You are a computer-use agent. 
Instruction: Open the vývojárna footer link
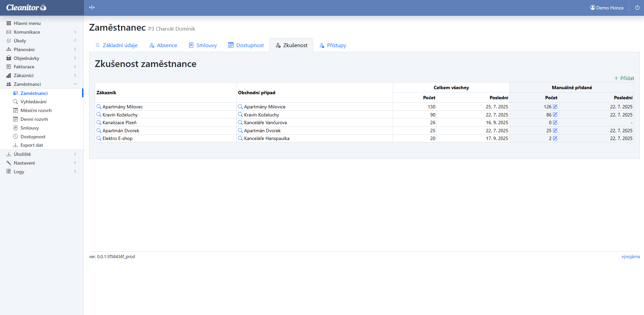point(630,256)
